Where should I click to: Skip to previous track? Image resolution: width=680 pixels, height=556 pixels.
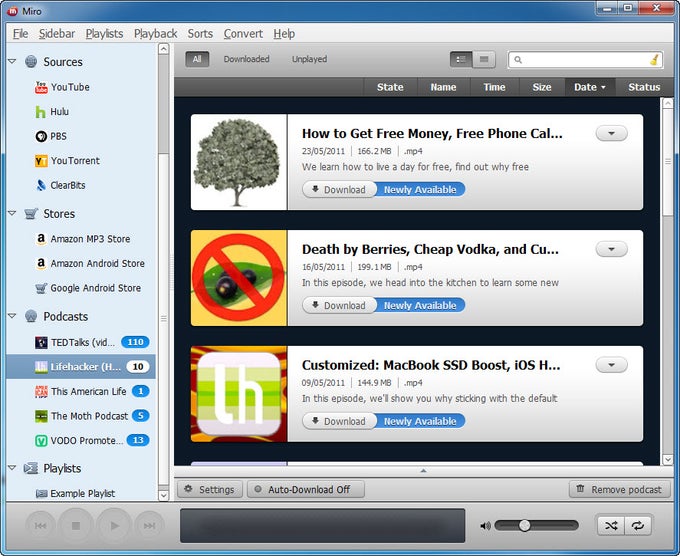point(40,526)
